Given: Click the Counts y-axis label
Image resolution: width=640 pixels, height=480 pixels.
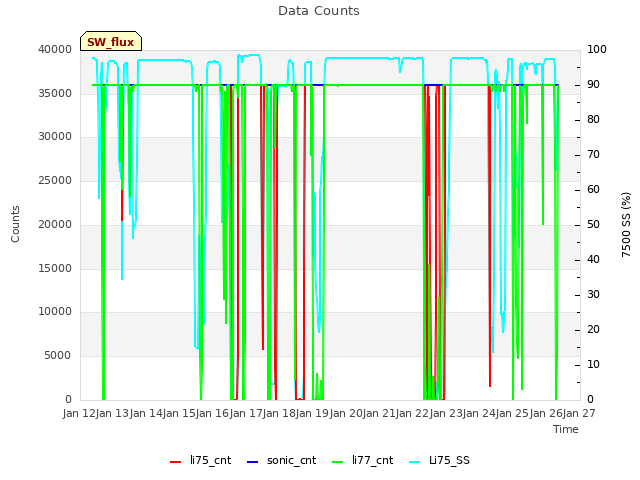Looking at the screenshot, I should click(15, 224).
